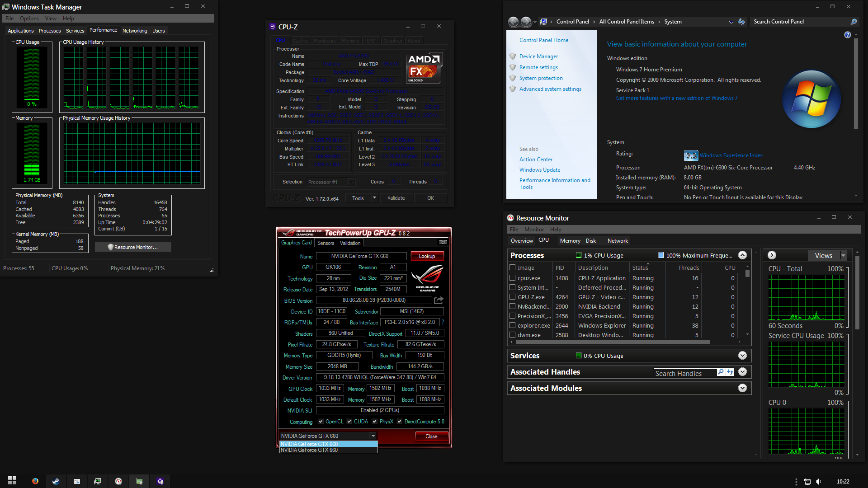This screenshot has width=868, height=488.
Task: Open the Windows Experience Index link
Action: tap(731, 155)
